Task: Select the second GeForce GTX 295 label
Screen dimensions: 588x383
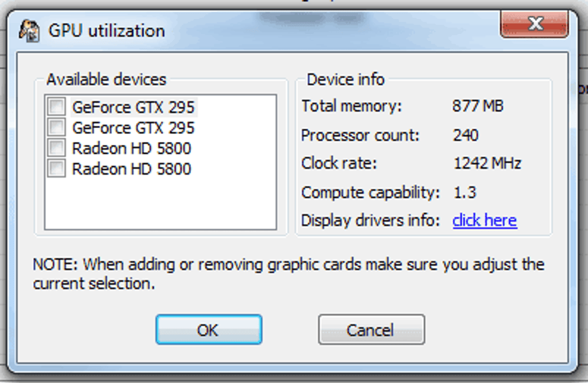Action: click(x=133, y=127)
